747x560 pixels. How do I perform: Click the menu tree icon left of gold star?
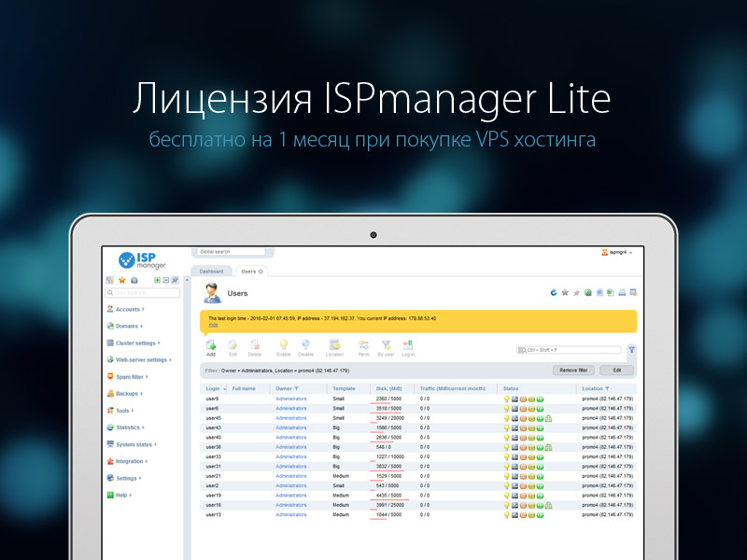(110, 280)
